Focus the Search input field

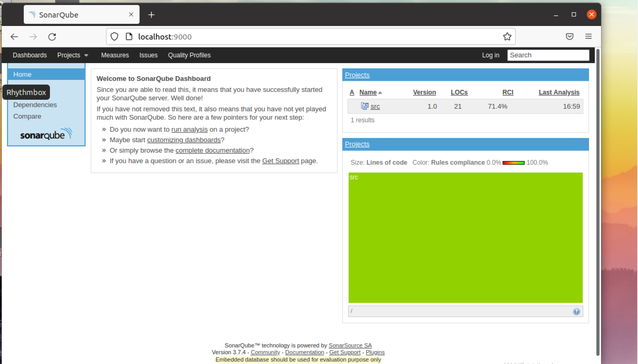(x=548, y=55)
